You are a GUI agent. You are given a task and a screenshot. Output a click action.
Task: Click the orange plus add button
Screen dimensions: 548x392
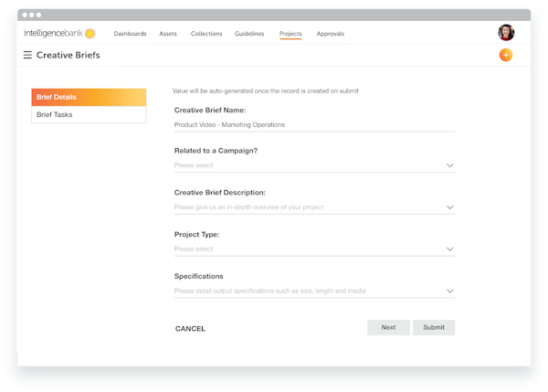[505, 55]
